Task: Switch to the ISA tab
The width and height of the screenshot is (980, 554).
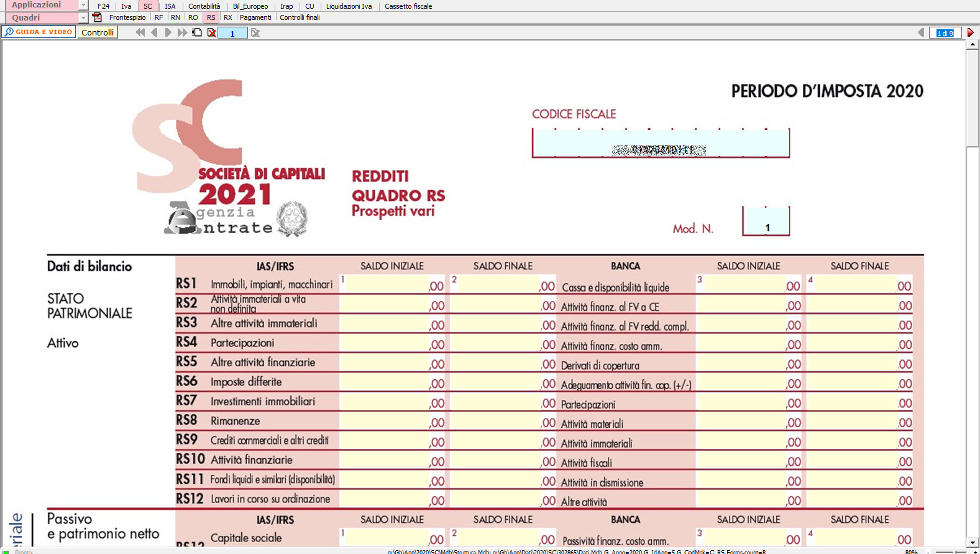Action: click(x=170, y=6)
